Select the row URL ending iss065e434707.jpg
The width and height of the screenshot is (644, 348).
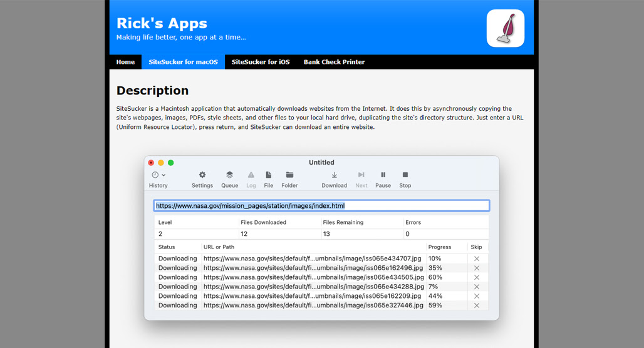[312, 258]
